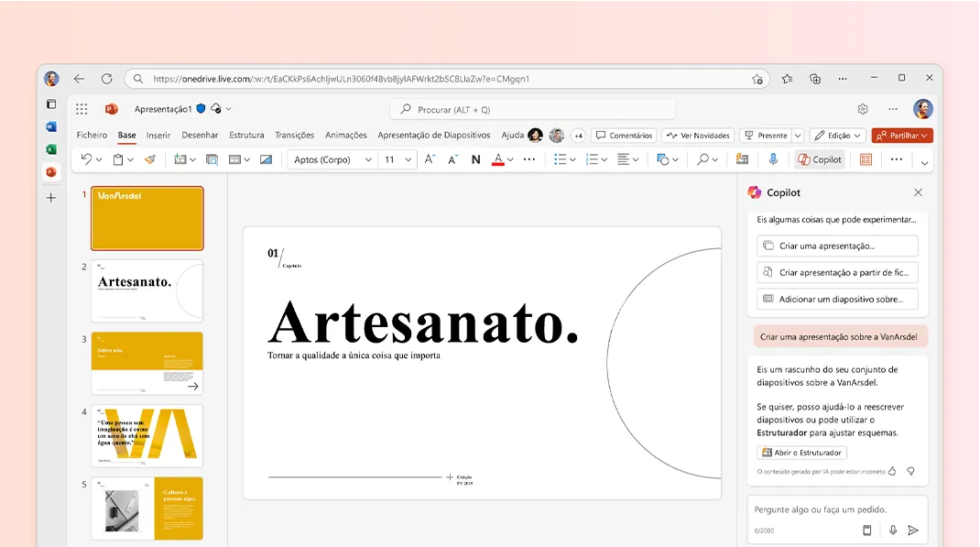This screenshot has width=980, height=547.
Task: Open the font size 11 box
Action: pyautogui.click(x=397, y=159)
